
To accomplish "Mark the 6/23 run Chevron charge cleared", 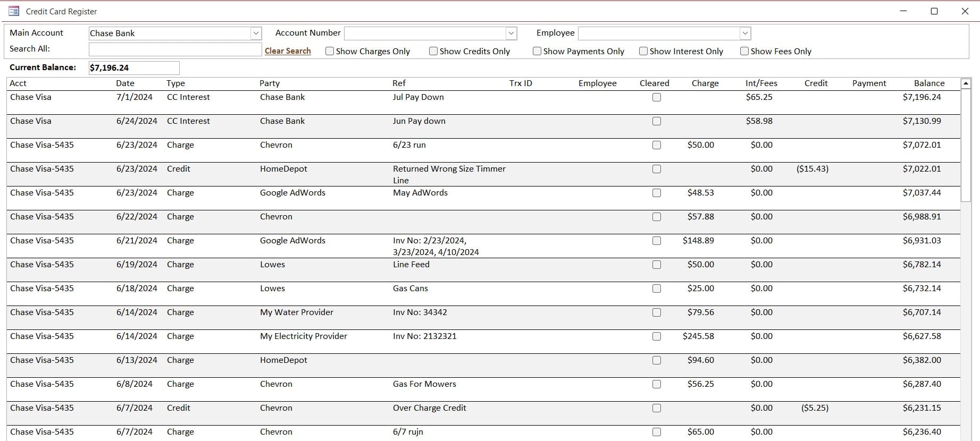I will click(657, 145).
